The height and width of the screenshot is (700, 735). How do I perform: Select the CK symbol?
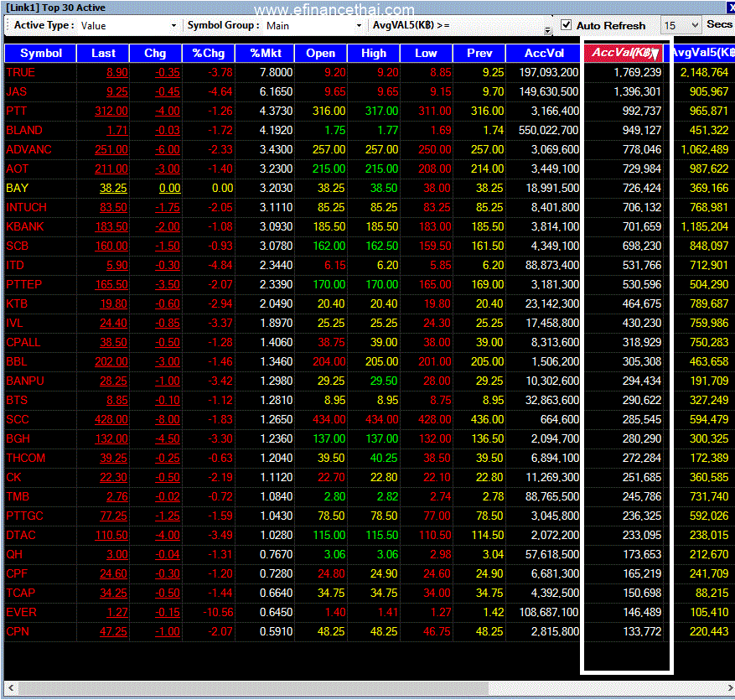coord(13,477)
